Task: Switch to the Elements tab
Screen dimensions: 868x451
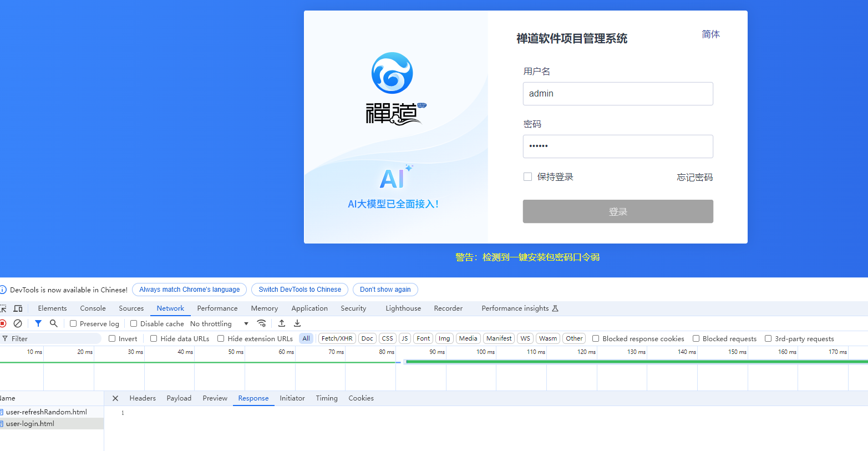Action: (52, 308)
